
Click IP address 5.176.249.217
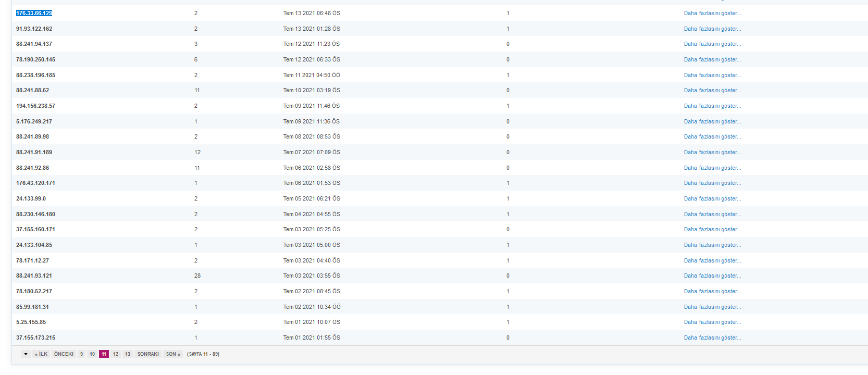click(34, 121)
